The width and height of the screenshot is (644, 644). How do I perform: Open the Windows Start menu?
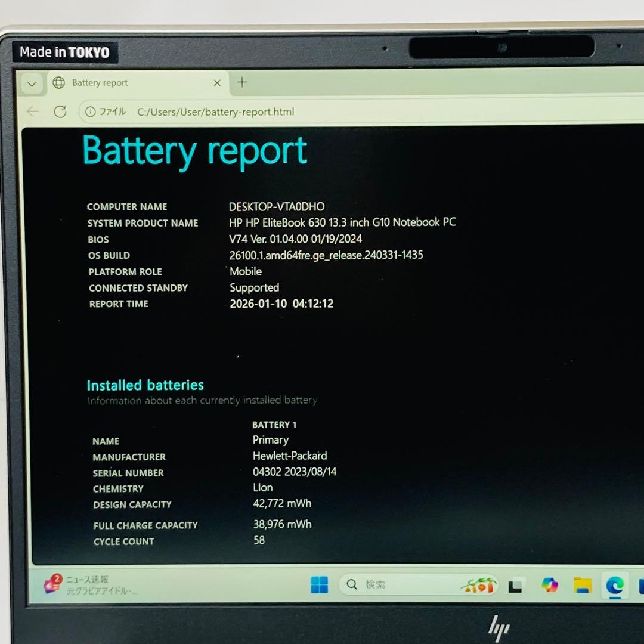click(x=320, y=585)
